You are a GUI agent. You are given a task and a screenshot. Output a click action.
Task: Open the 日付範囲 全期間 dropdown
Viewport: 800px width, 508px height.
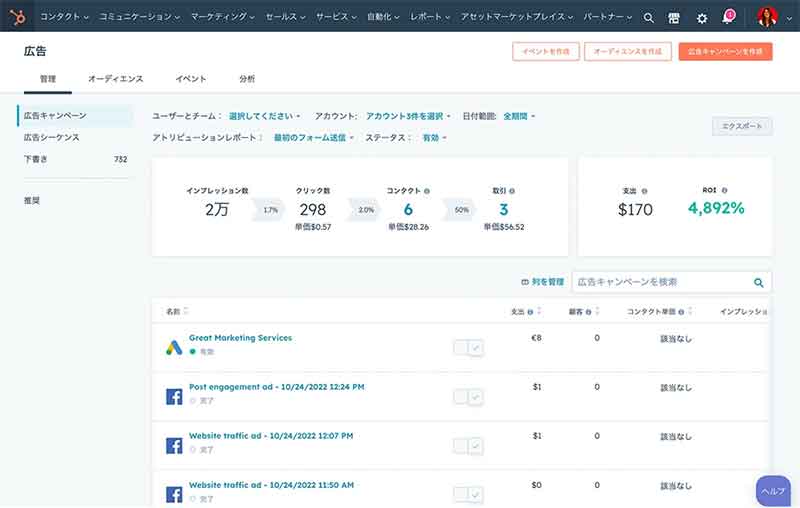click(519, 116)
